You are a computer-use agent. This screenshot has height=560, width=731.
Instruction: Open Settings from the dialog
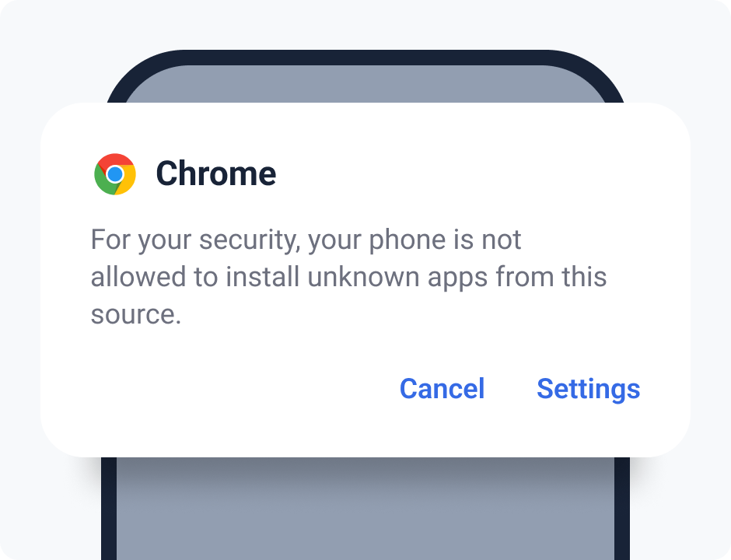(x=588, y=389)
